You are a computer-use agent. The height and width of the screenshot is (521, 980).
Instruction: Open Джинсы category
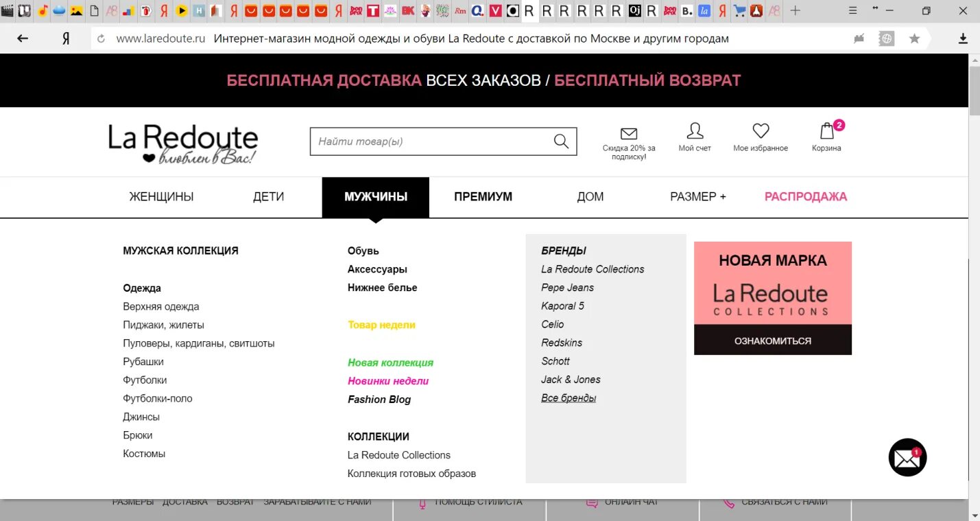[x=141, y=417]
